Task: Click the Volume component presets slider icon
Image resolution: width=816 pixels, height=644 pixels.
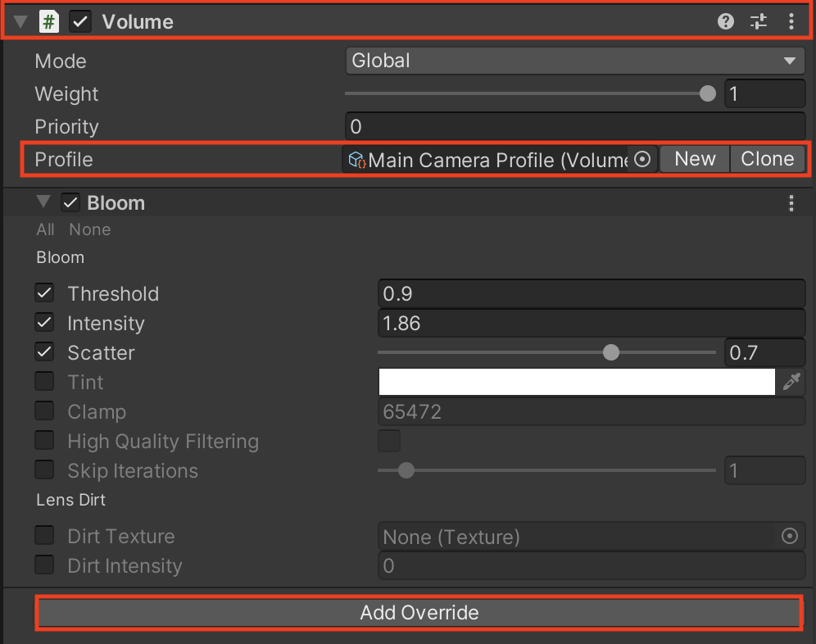Action: (x=759, y=22)
